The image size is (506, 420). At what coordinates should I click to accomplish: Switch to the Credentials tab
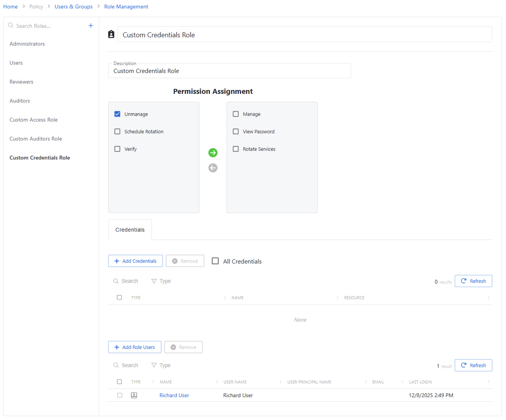click(x=130, y=229)
